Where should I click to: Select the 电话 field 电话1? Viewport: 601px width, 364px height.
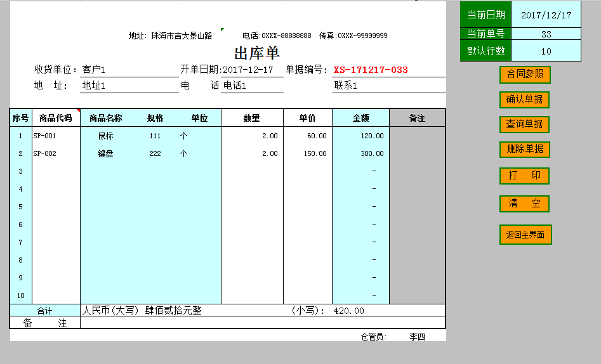click(x=252, y=86)
